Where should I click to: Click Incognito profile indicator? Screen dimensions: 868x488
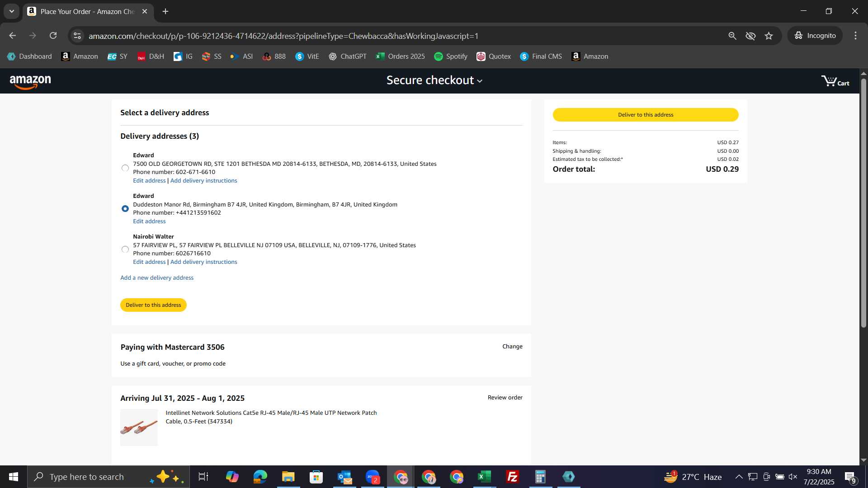pyautogui.click(x=815, y=36)
